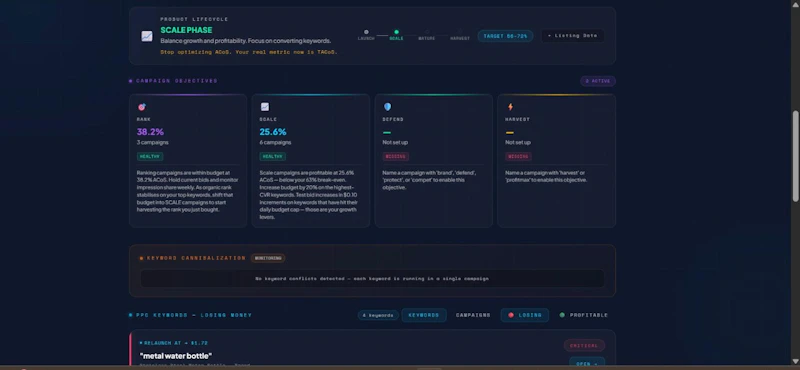Select the Mature lifecycle stage dot
This screenshot has width=800, height=370.
tap(427, 32)
